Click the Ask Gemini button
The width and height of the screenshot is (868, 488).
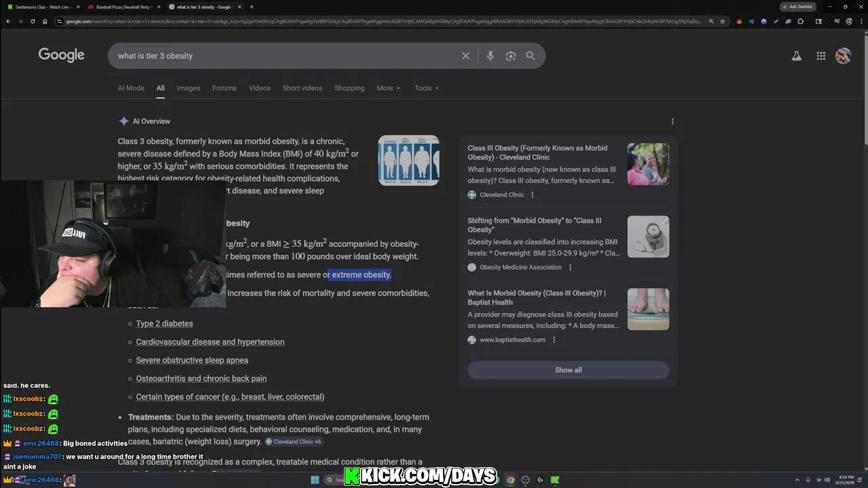coord(797,7)
